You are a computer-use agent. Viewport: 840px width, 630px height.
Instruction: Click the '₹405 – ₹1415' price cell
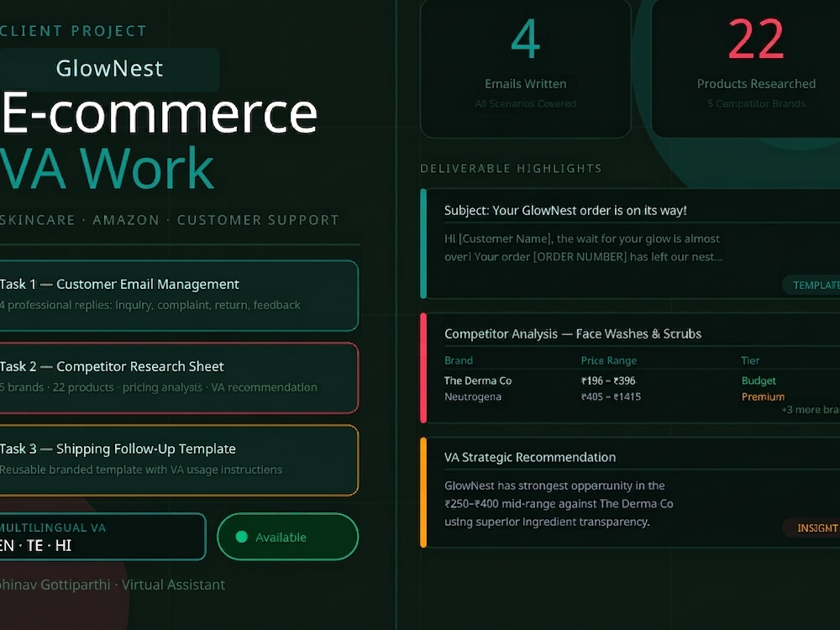pos(611,397)
